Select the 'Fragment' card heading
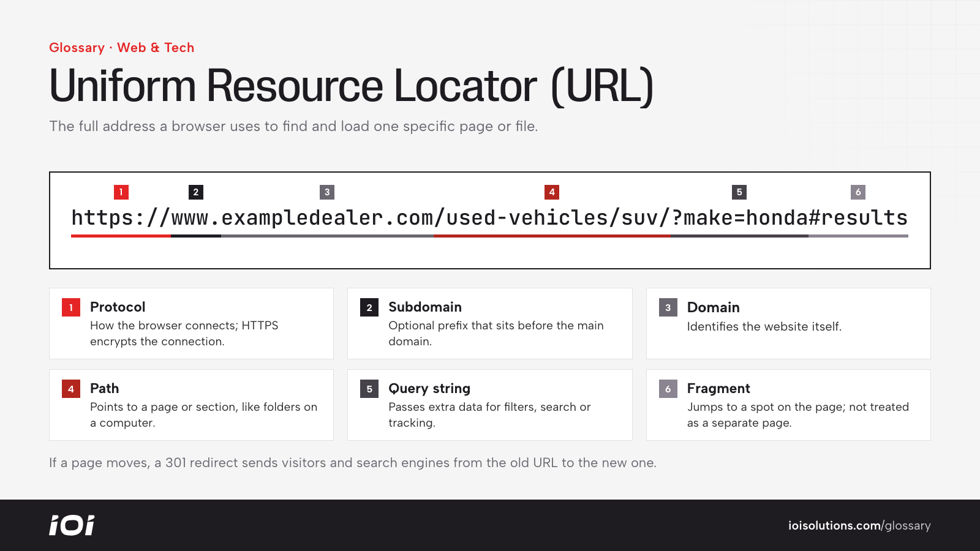Screen dimensions: 980x551 click(x=718, y=389)
